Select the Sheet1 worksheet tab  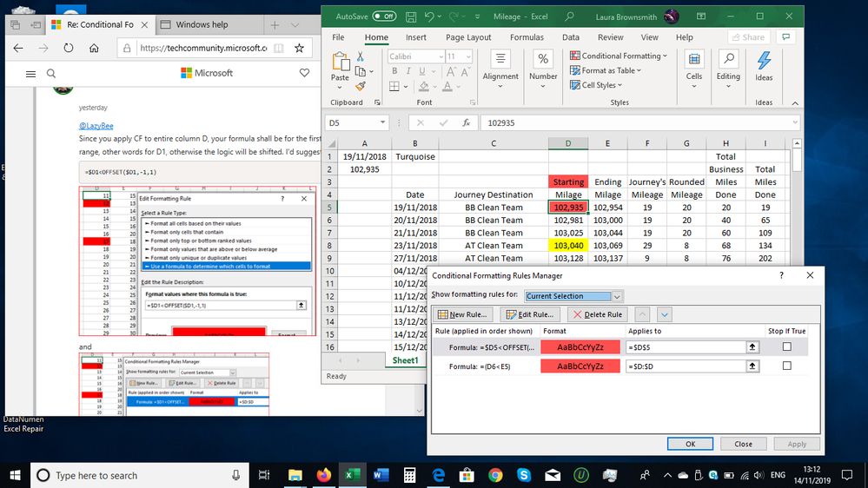pyautogui.click(x=405, y=360)
